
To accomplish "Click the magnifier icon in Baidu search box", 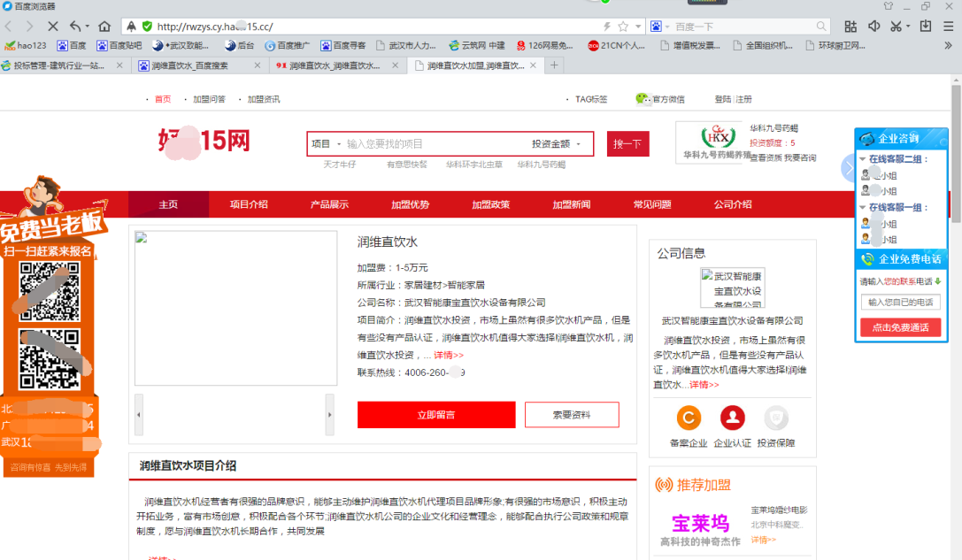I will point(821,27).
